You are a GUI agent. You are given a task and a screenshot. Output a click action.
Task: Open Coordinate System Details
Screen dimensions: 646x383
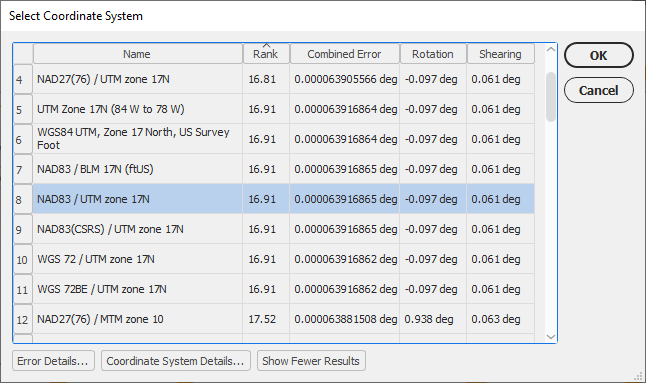(x=176, y=361)
